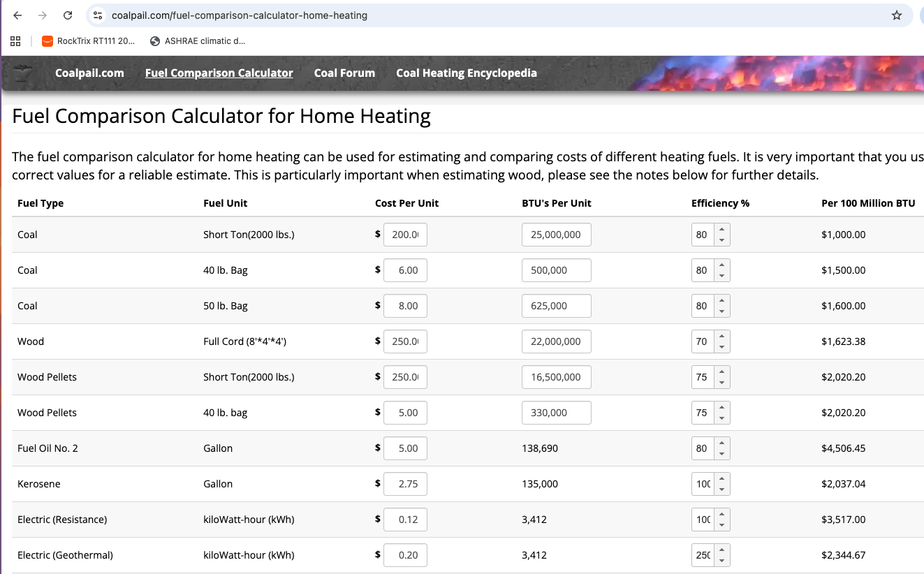Edit Electric (Resistance) cost field
924x574 pixels.
(x=405, y=520)
